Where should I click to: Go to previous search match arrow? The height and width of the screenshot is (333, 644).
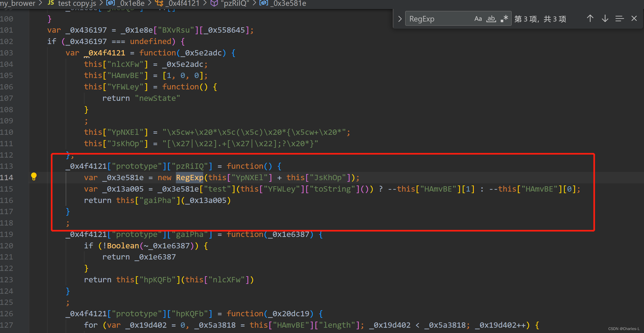point(590,19)
